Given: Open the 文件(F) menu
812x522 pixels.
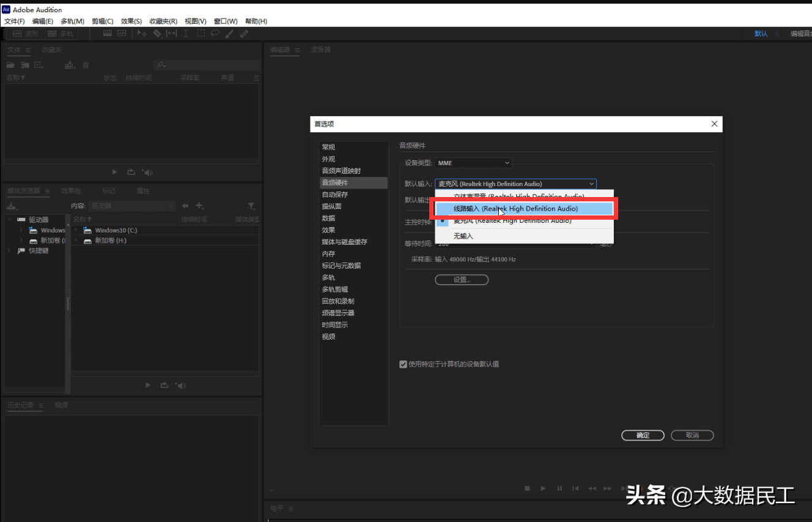Looking at the screenshot, I should 15,21.
